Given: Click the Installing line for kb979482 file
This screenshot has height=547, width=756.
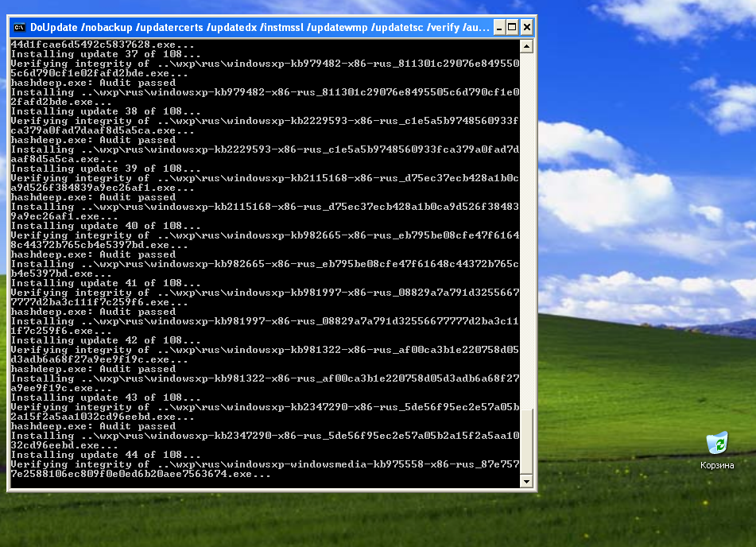Looking at the screenshot, I should pos(266,92).
